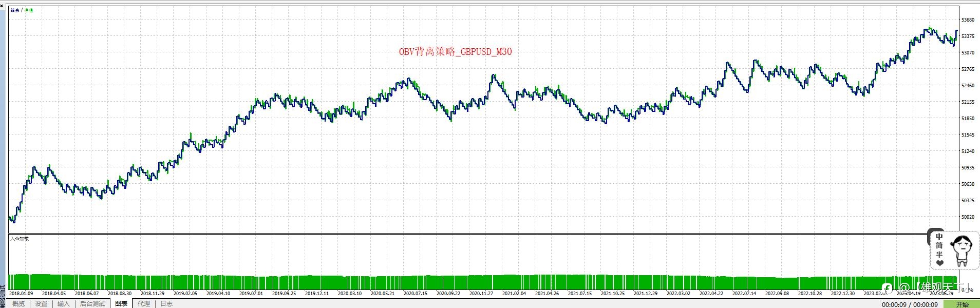980x308 pixels.
Task: Click the 2022.03.02 date label
Action: tap(679, 294)
